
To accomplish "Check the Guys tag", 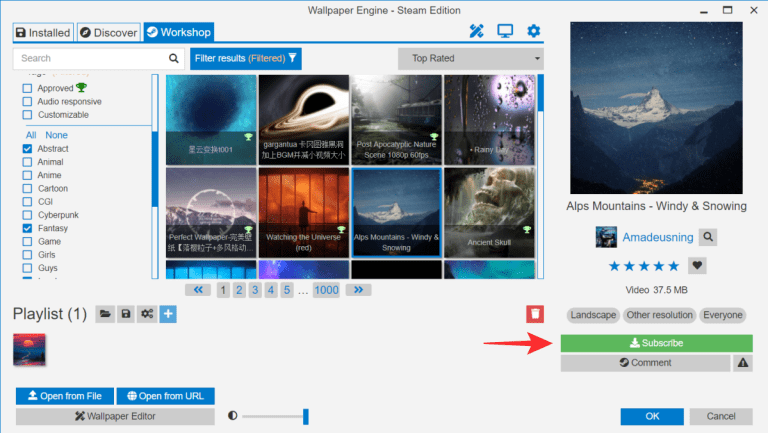I will pyautogui.click(x=27, y=267).
